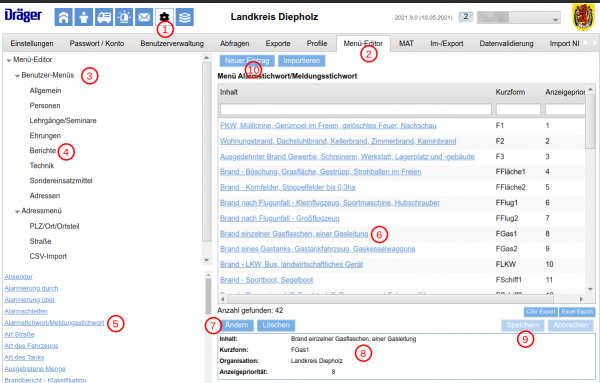Image resolution: width=600 pixels, height=383 pixels.
Task: Open the settings gear icon
Action: tap(165, 17)
